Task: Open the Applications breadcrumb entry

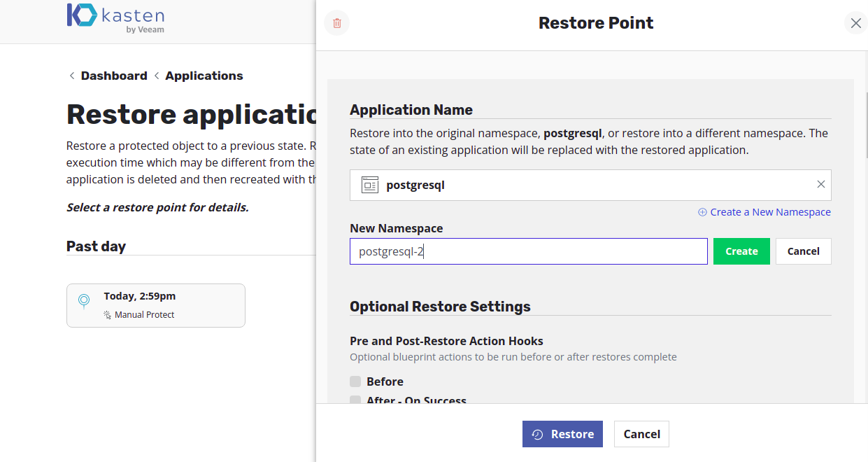Action: tap(204, 75)
